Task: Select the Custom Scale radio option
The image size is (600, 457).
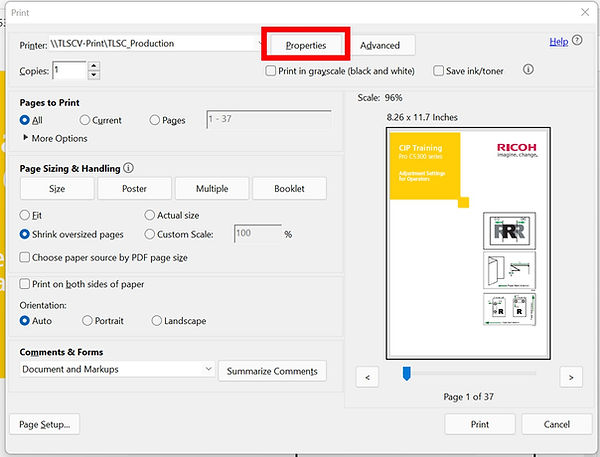Action: [150, 234]
